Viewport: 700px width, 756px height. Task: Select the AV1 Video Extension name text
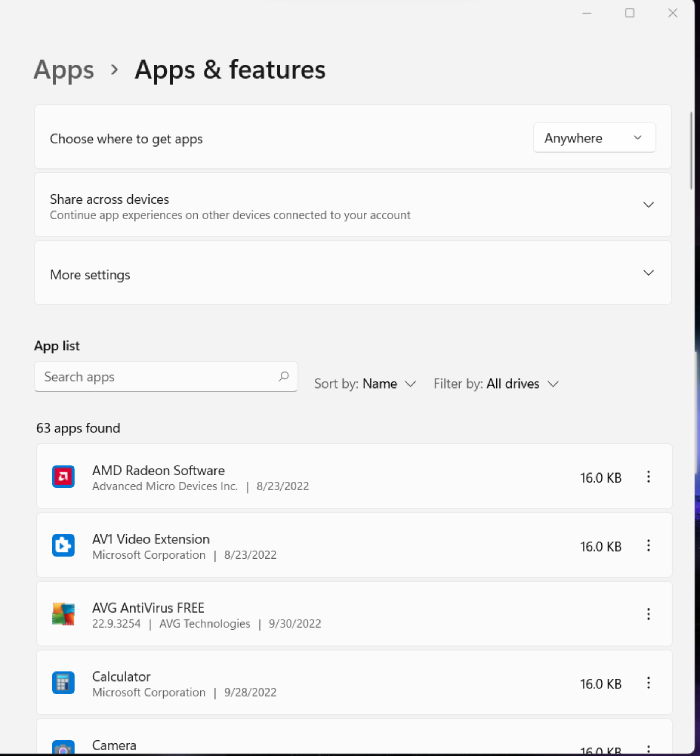click(x=151, y=539)
